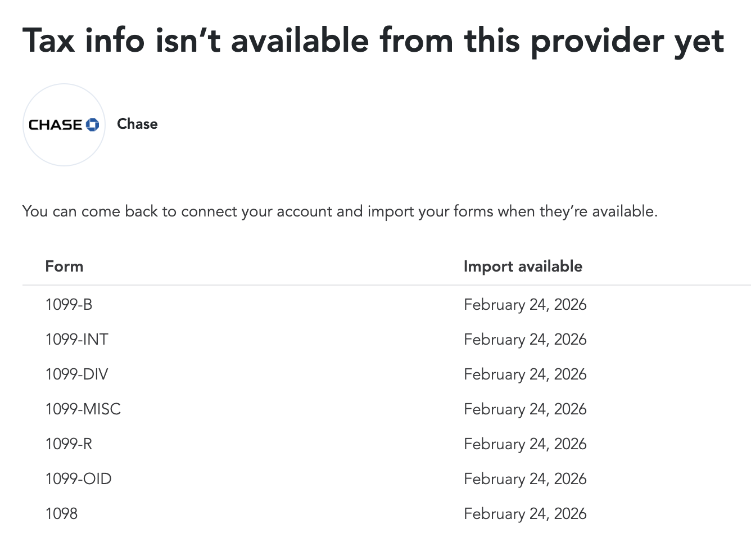Click the import date for 1099-OID
This screenshot has height=560, width=751.
tap(524, 479)
